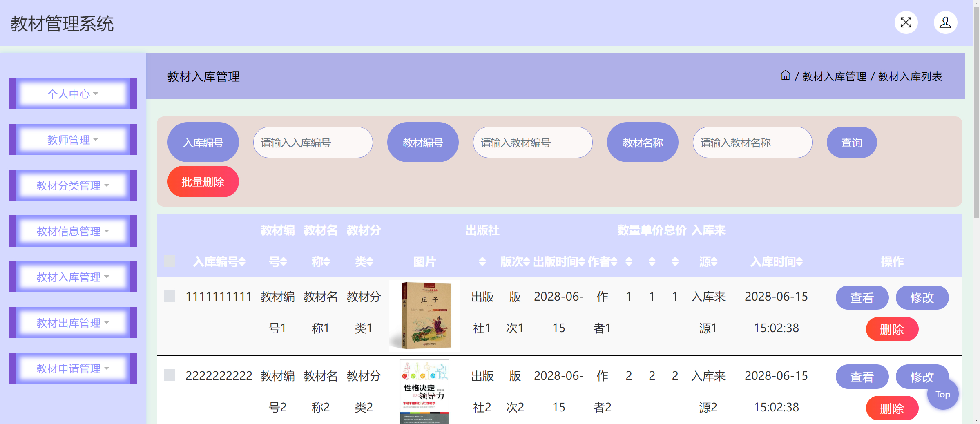
Task: Expand the 教师管理 menu
Action: click(x=73, y=140)
